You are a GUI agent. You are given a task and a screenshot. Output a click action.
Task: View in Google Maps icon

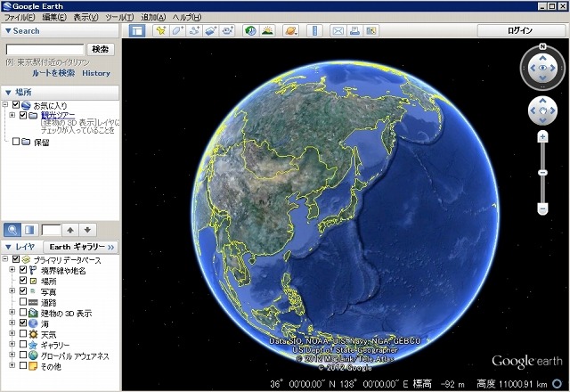pyautogui.click(x=370, y=31)
